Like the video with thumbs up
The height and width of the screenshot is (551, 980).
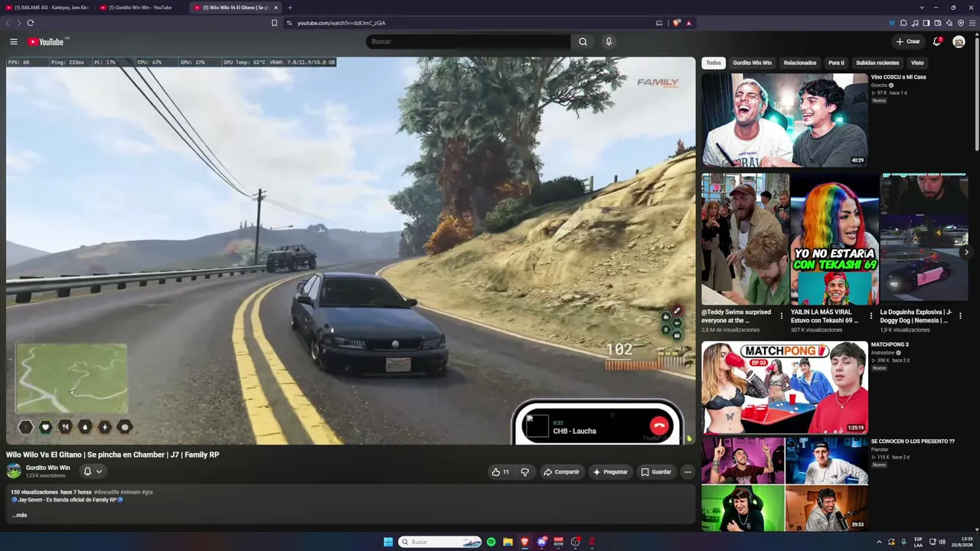(500, 472)
